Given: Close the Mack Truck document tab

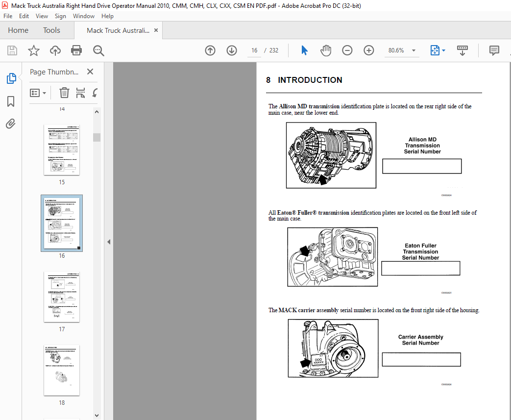Looking at the screenshot, I should point(156,30).
